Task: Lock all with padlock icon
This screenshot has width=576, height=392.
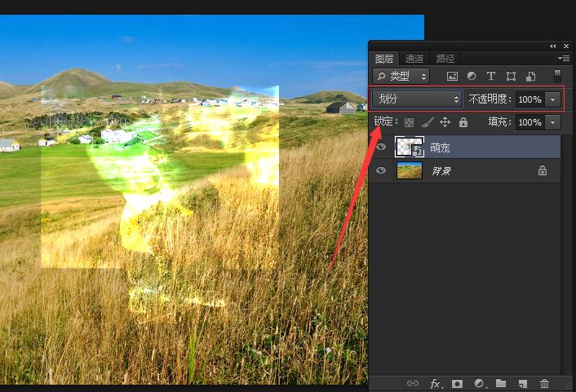Action: point(463,122)
